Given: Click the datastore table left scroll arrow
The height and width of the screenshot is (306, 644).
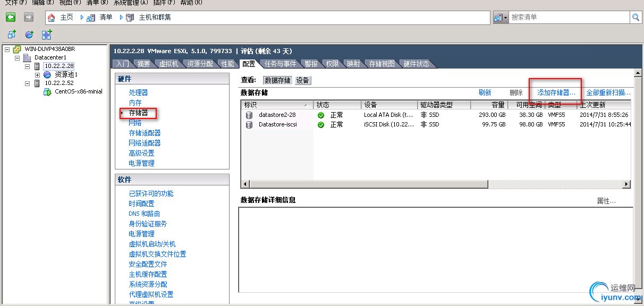Looking at the screenshot, I should coord(245,184).
